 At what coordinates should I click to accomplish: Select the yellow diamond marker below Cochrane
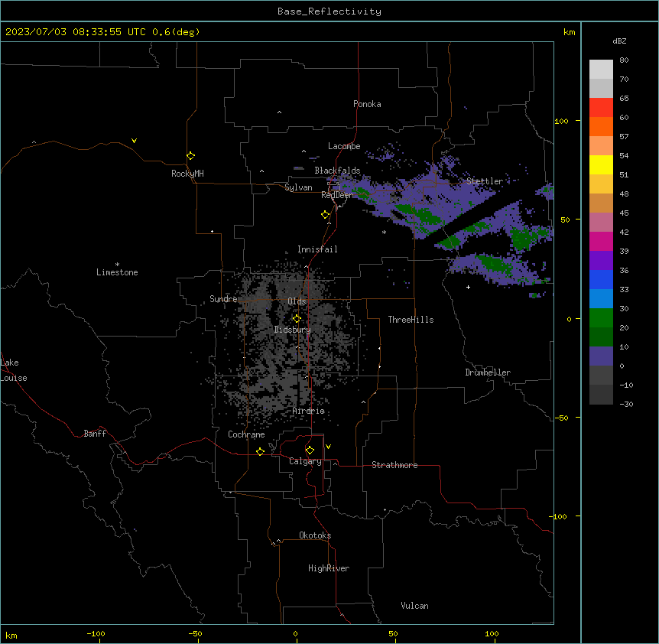[260, 451]
